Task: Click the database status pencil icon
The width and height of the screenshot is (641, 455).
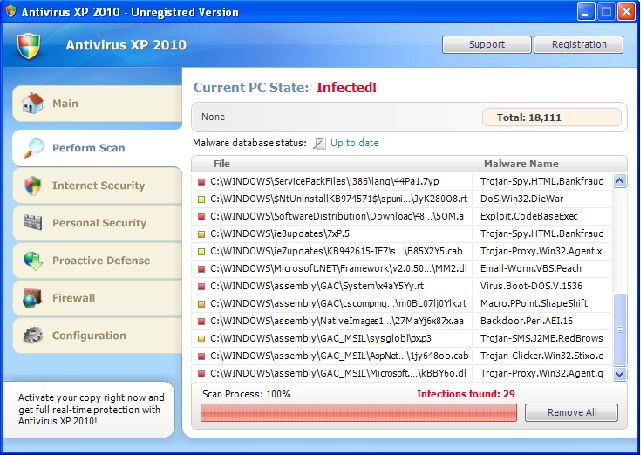Action: pyautogui.click(x=319, y=143)
